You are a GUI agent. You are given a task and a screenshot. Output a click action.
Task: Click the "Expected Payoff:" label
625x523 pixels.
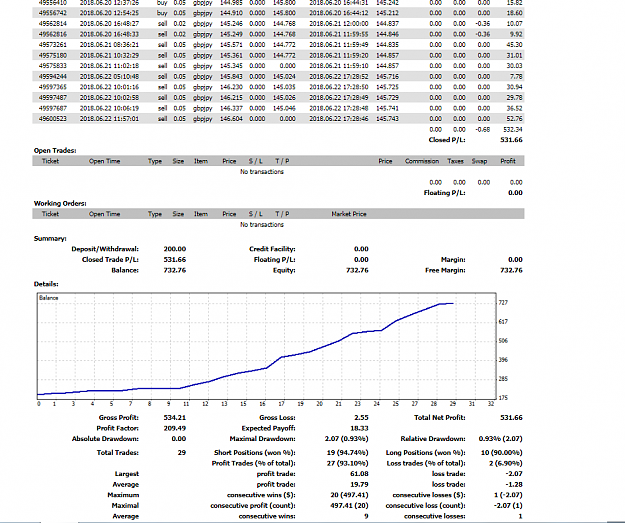(268, 429)
